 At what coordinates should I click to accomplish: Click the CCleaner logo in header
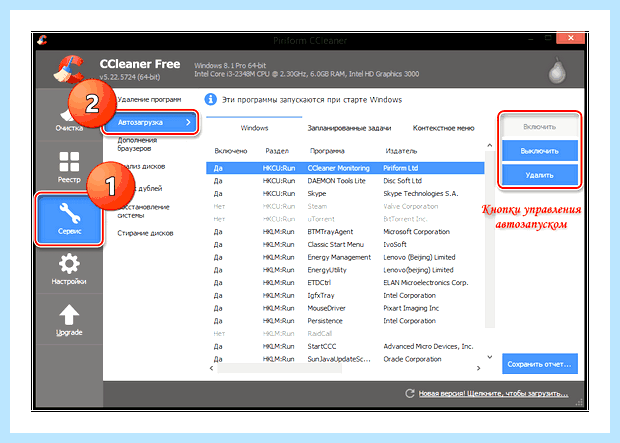(x=70, y=70)
